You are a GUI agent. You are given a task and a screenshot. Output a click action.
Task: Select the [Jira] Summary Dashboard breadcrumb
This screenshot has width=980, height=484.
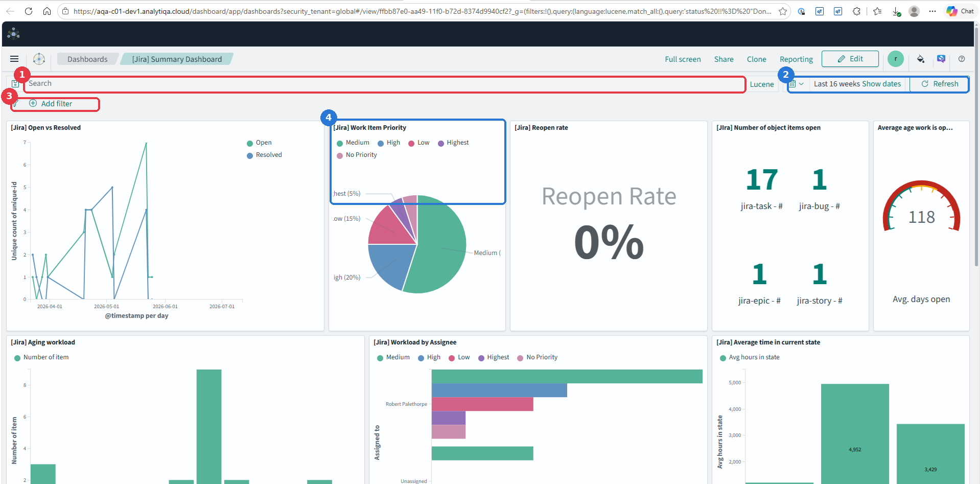(x=177, y=59)
